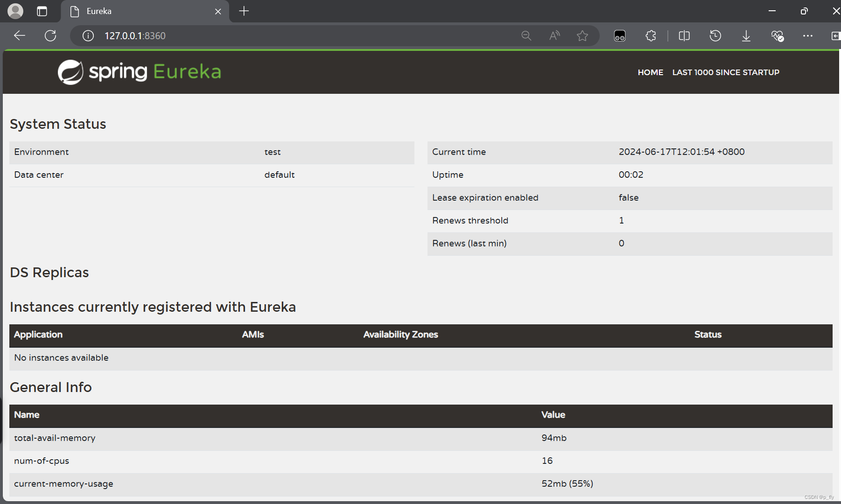The image size is (841, 504).
Task: Toggle the split screen icon
Action: [x=684, y=35]
